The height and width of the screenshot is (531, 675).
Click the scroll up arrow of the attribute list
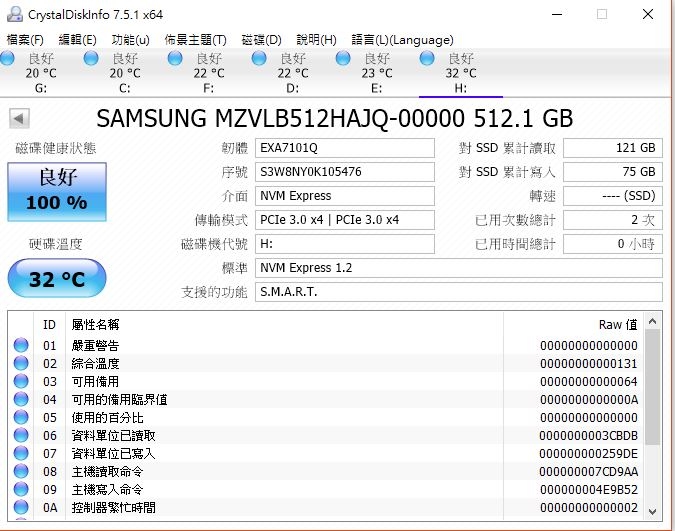[652, 321]
